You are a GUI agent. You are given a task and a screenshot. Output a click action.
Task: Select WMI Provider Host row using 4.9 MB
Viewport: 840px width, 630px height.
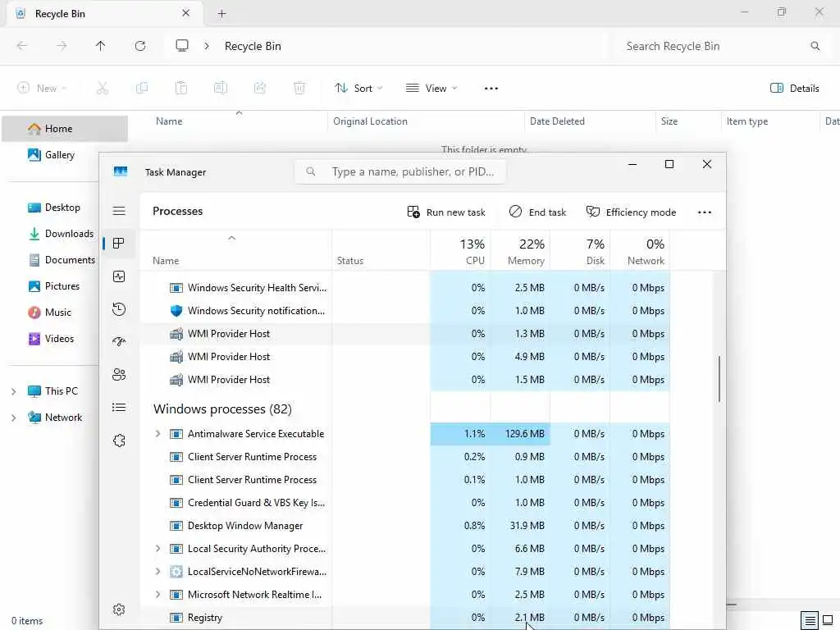coord(404,357)
